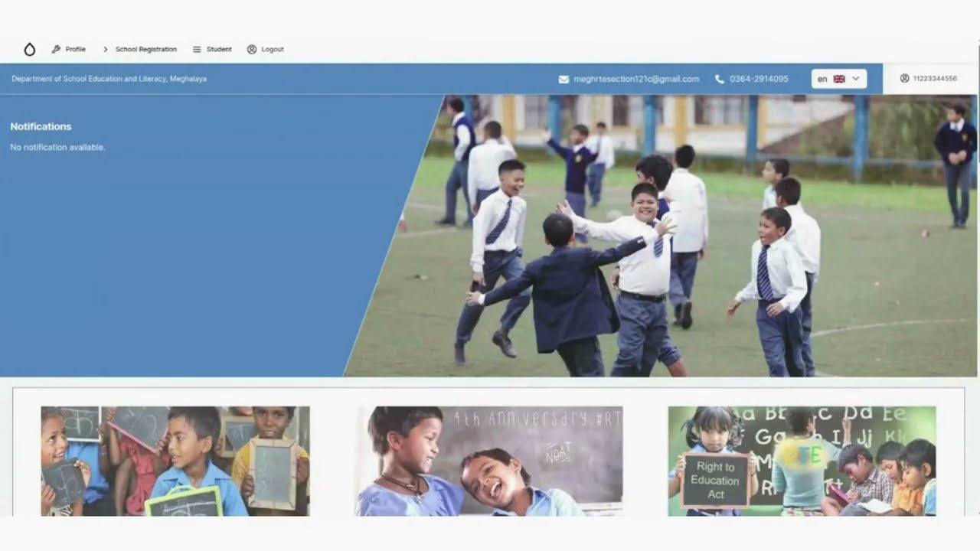This screenshot has height=551, width=980.
Task: Open the 11223344556 user account button
Action: coord(929,79)
